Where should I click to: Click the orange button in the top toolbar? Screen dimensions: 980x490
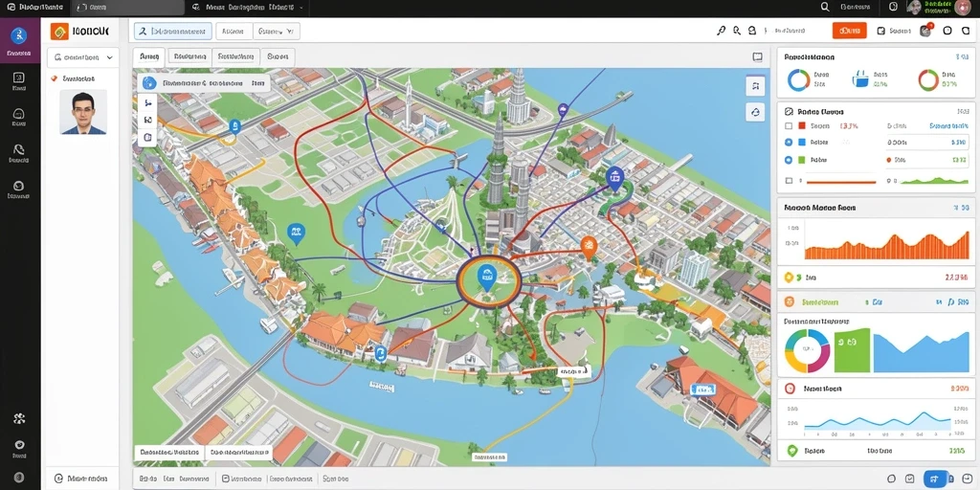point(850,31)
